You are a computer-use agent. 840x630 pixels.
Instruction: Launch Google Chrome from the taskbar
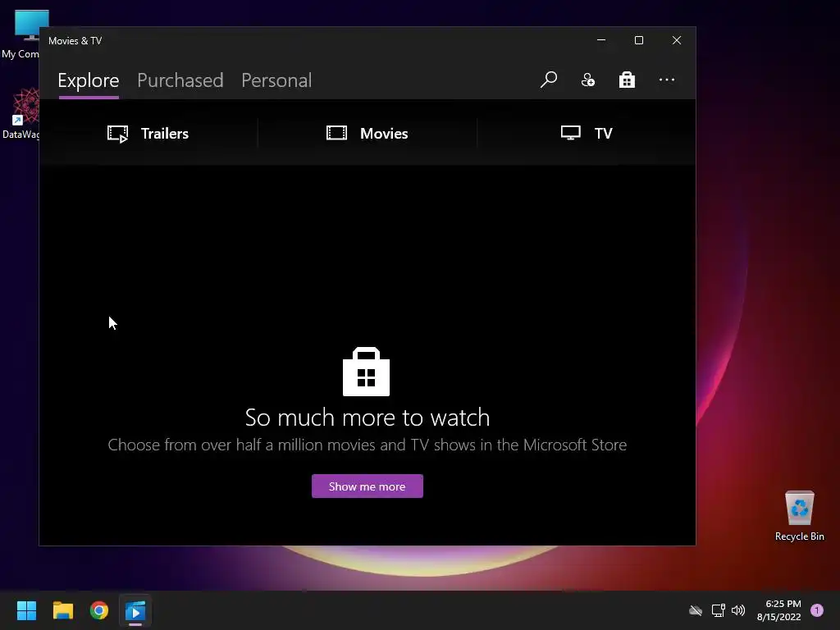(99, 610)
